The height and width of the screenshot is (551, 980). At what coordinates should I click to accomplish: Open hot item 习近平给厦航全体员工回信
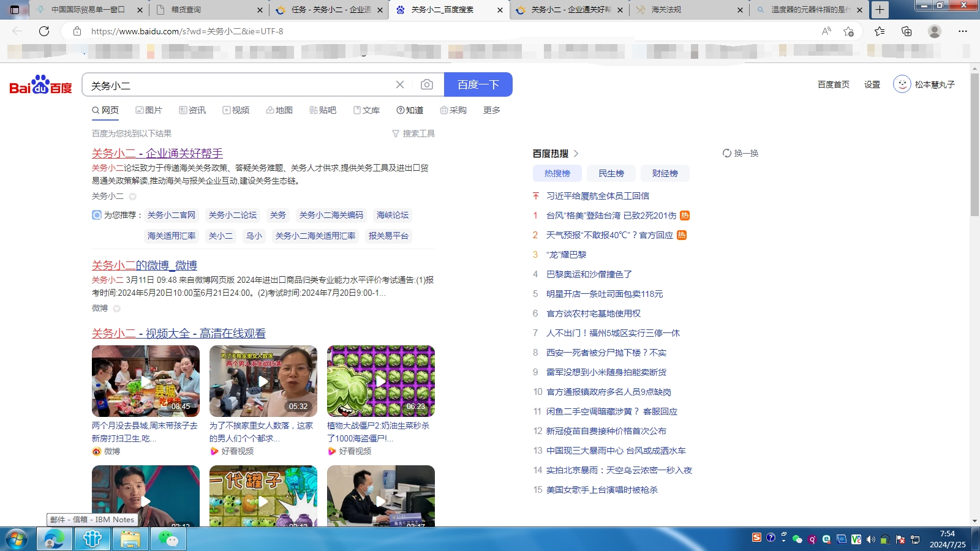[598, 196]
